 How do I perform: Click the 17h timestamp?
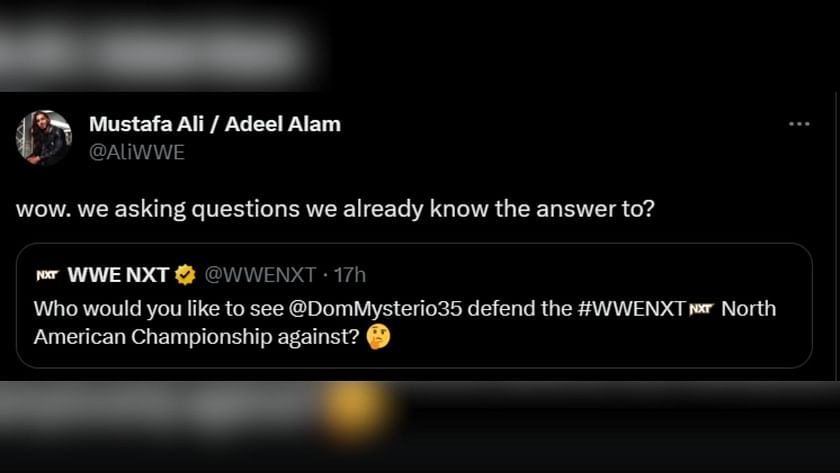pos(350,275)
